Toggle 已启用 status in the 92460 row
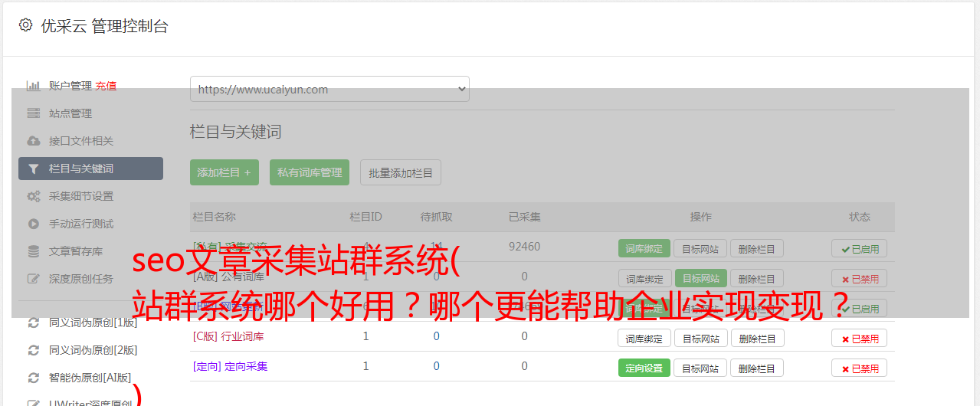Image resolution: width=980 pixels, height=406 pixels. [x=860, y=248]
